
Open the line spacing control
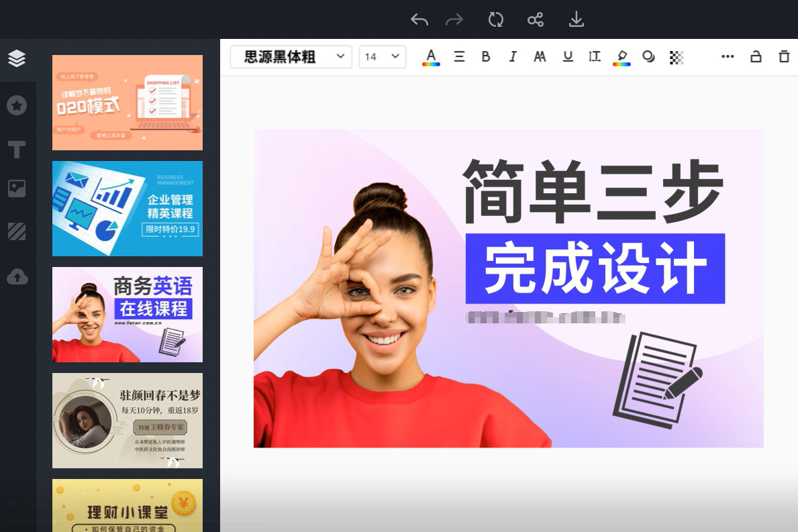pos(595,56)
